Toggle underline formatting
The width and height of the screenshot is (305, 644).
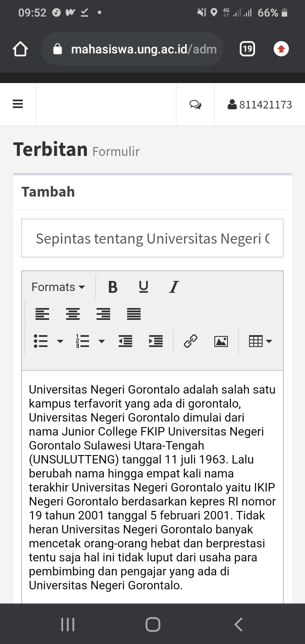pos(144,287)
